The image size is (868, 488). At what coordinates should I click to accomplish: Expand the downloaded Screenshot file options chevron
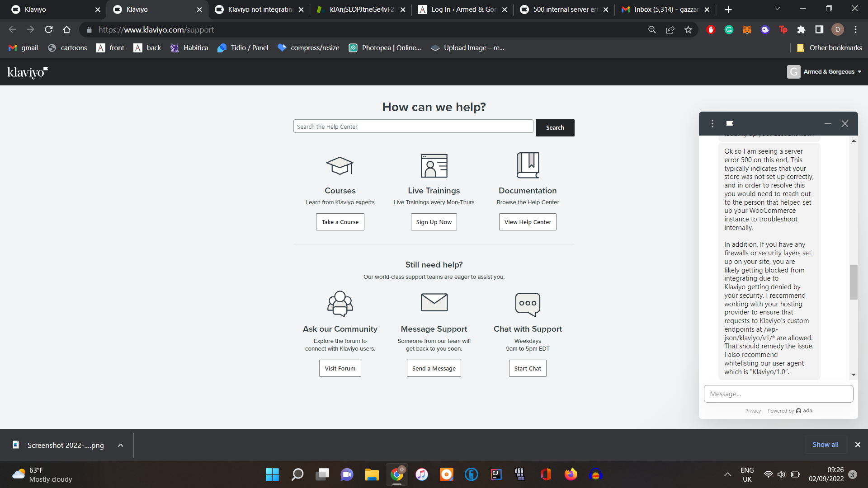120,445
